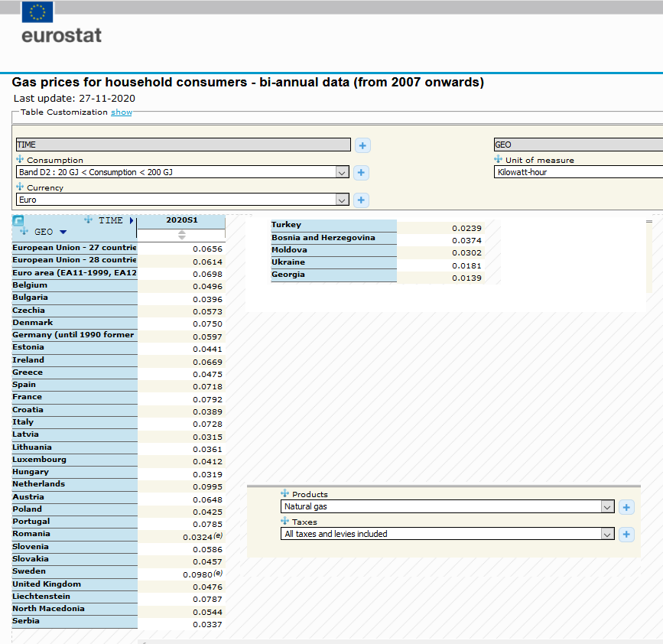This screenshot has width=663, height=644.
Task: Click the Portugal row label
Action: (75, 522)
